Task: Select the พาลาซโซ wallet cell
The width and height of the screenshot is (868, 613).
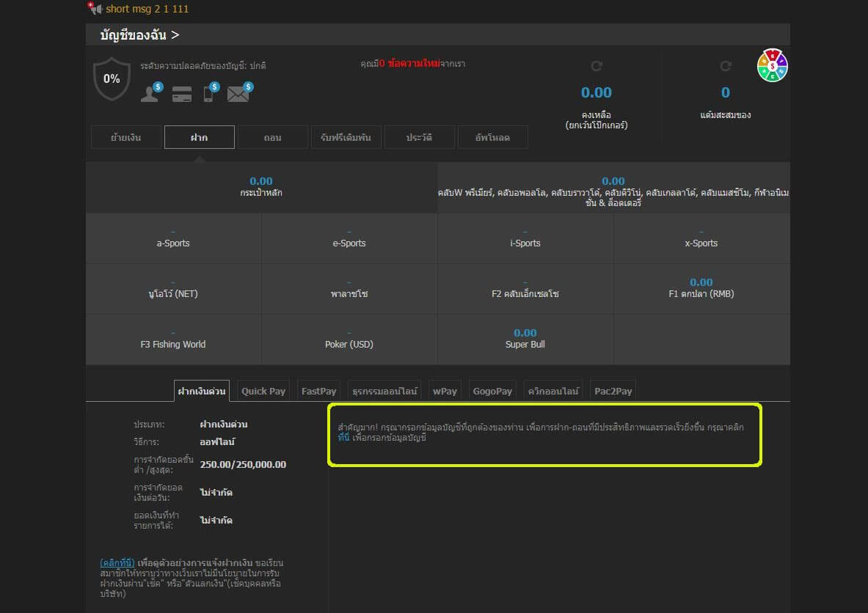Action: (349, 290)
